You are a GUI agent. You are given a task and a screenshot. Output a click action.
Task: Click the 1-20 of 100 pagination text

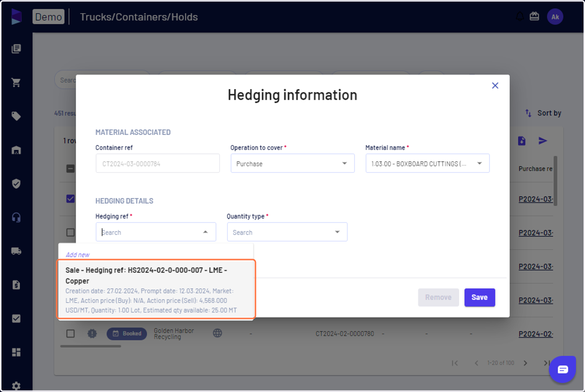pos(501,363)
